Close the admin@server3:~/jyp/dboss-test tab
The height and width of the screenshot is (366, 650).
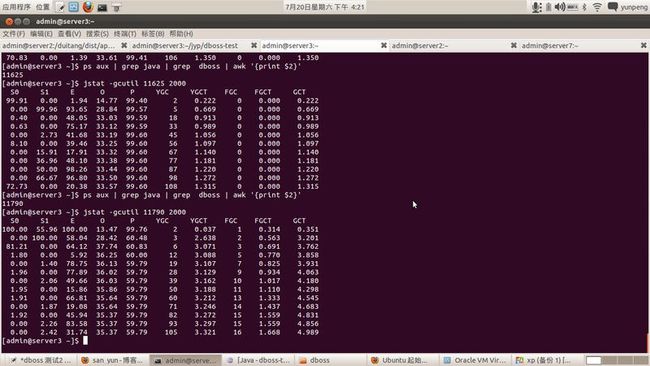pos(254,46)
